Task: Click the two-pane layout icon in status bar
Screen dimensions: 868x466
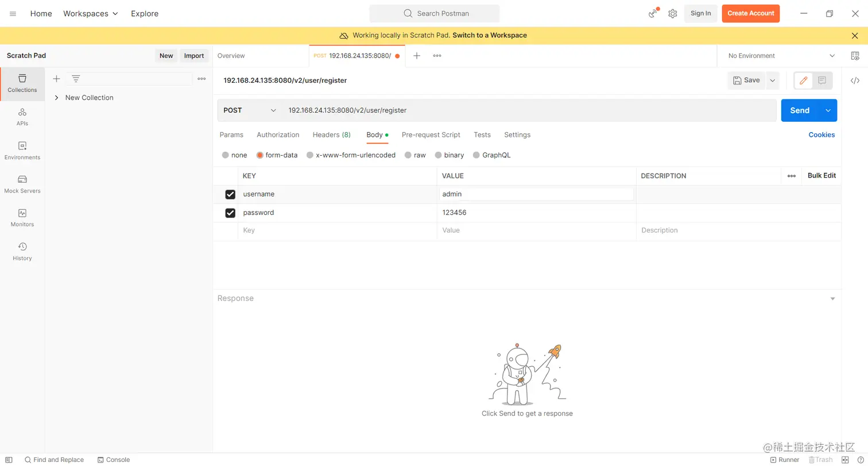Action: pos(845,460)
